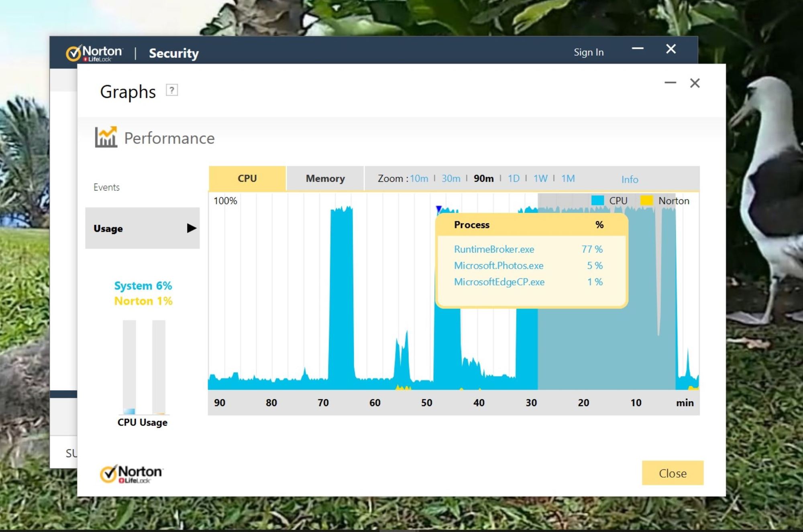The image size is (803, 532).
Task: Minimize the Graphs dialog
Action: click(670, 83)
